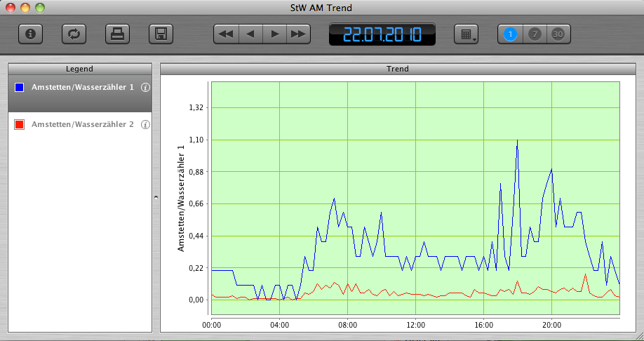This screenshot has height=341, width=644.
Task: Switch to the 7-day view range
Action: (535, 34)
